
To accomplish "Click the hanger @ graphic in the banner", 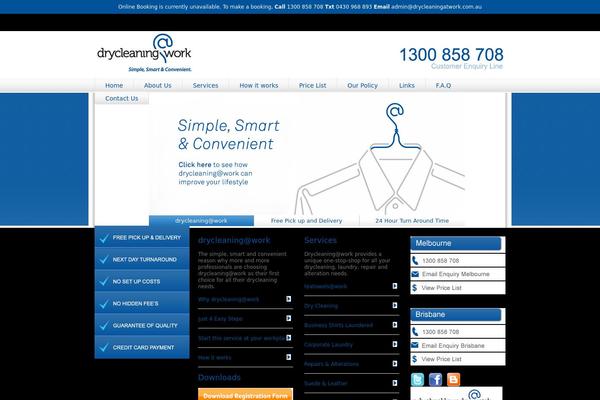I will (x=395, y=126).
